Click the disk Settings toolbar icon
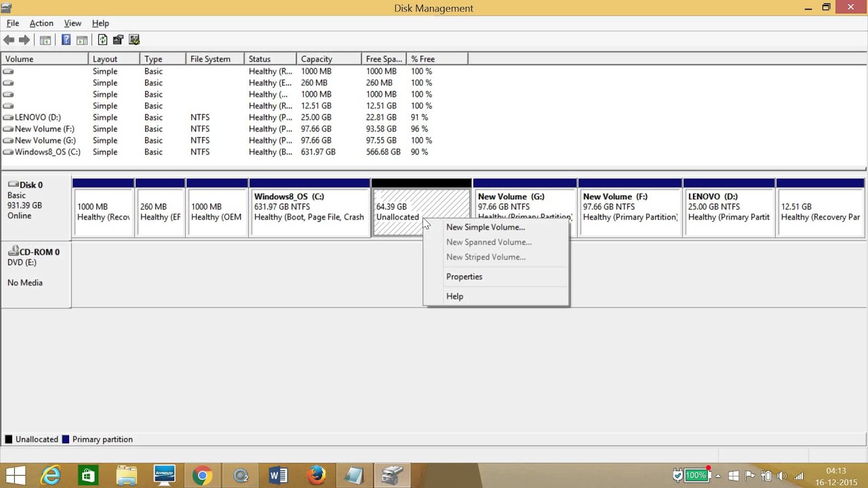Image resolution: width=868 pixels, height=488 pixels. [134, 40]
